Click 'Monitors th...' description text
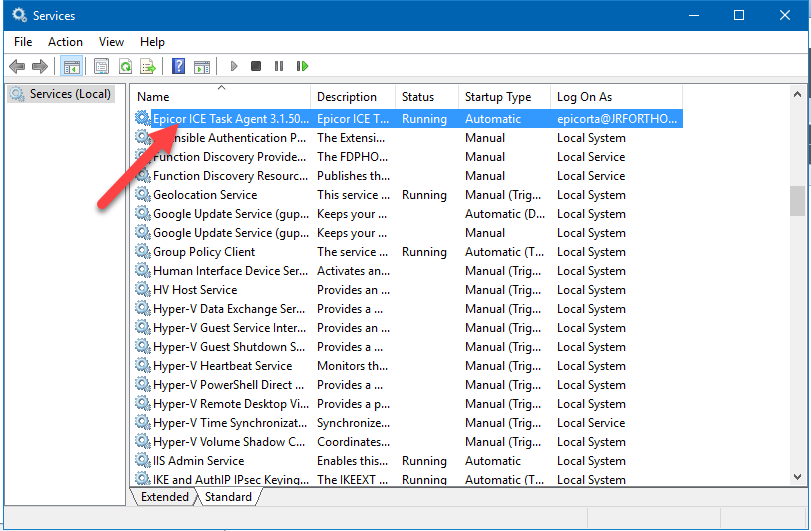 352,366
